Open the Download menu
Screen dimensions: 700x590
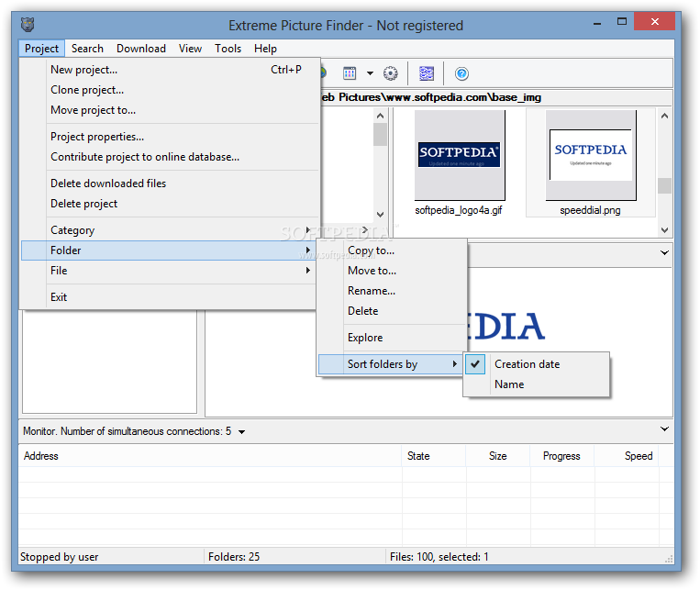[x=141, y=49]
